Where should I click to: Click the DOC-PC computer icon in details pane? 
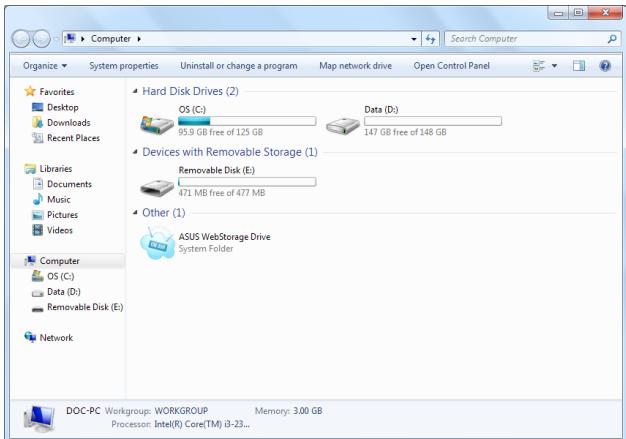click(x=39, y=418)
